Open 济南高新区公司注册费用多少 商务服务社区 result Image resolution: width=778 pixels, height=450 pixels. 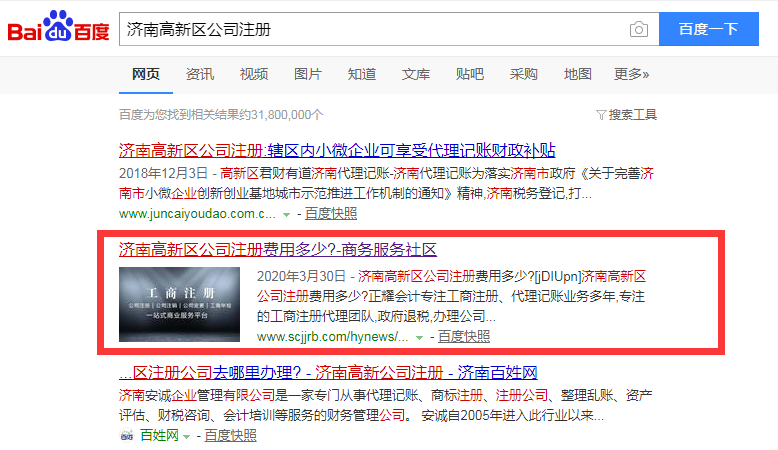click(277, 249)
